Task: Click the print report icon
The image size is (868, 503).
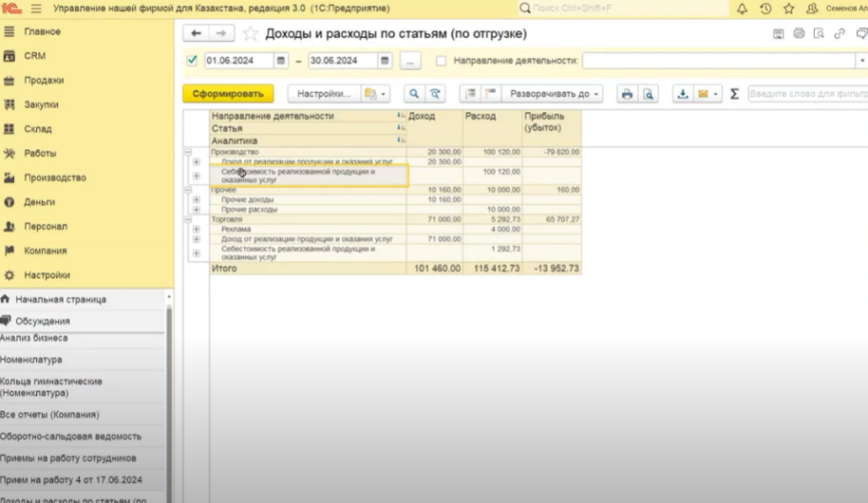Action: (x=627, y=94)
